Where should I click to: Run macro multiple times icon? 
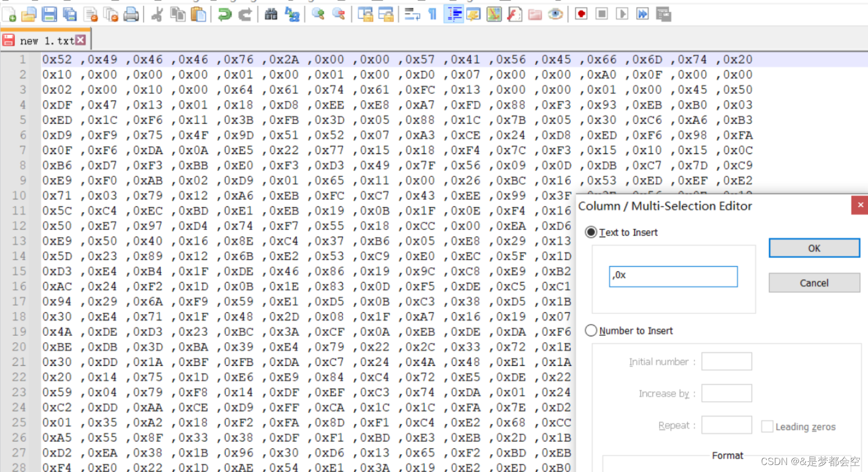click(x=642, y=14)
